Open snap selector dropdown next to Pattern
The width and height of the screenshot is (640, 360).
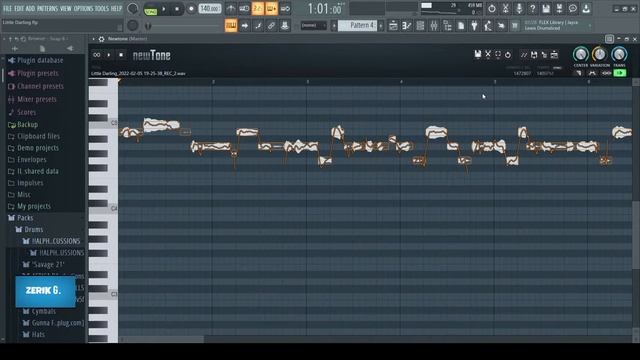coord(313,26)
